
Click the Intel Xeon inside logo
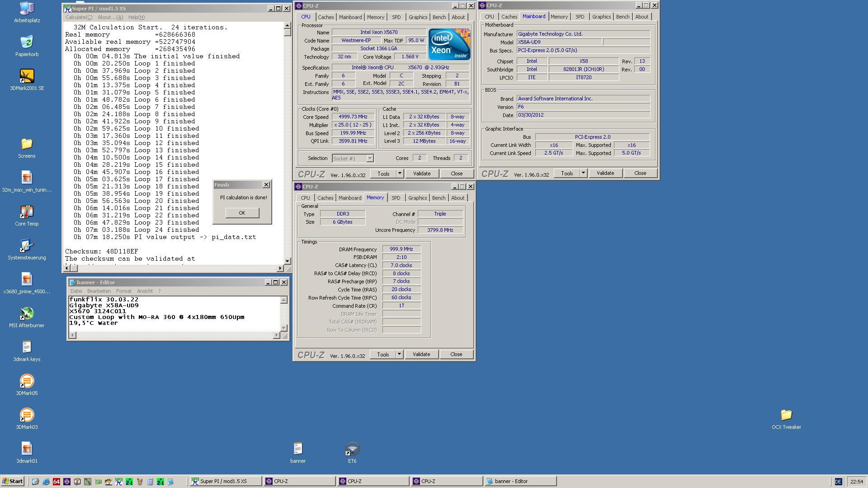tap(449, 44)
